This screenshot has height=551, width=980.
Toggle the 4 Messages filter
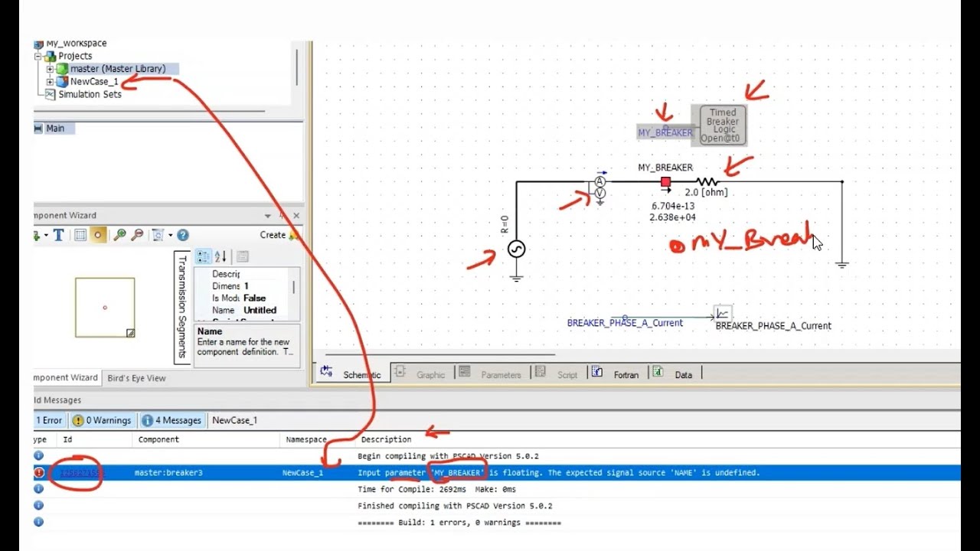pyautogui.click(x=172, y=420)
